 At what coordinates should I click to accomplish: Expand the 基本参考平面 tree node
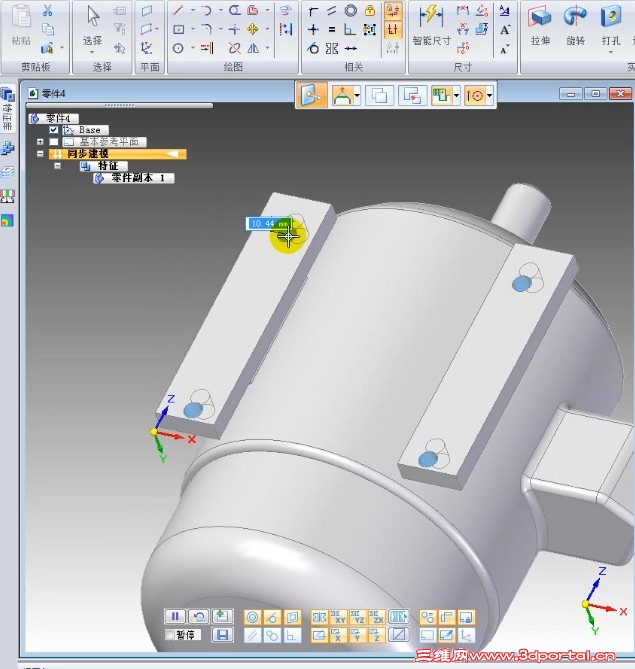pos(40,142)
